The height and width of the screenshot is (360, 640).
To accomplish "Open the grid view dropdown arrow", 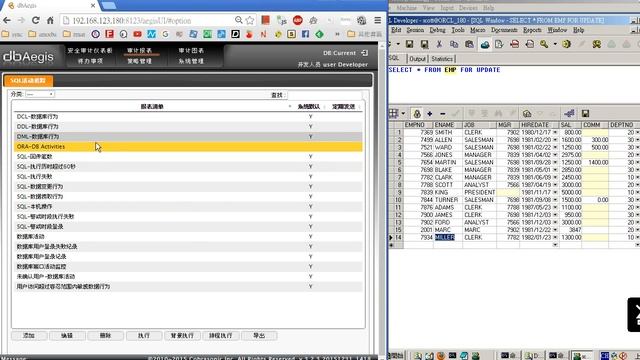I will (x=403, y=113).
